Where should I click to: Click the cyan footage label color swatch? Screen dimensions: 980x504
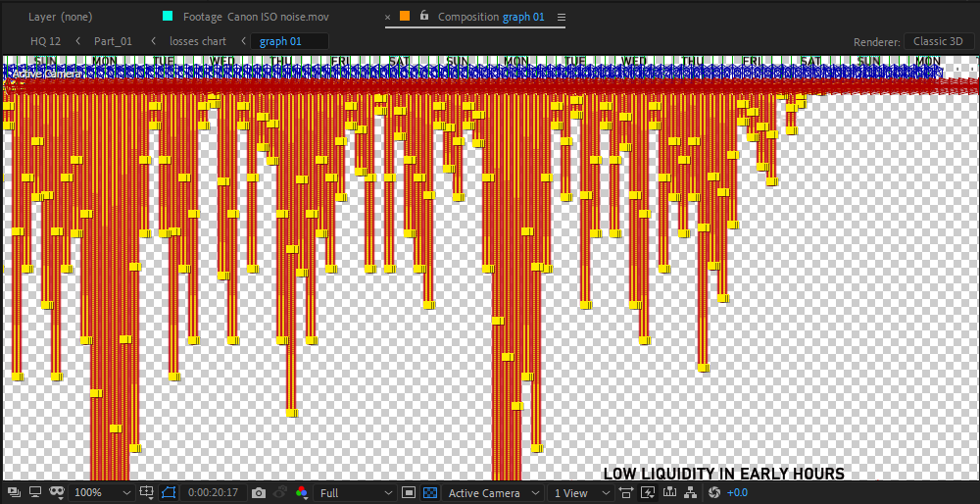click(168, 17)
